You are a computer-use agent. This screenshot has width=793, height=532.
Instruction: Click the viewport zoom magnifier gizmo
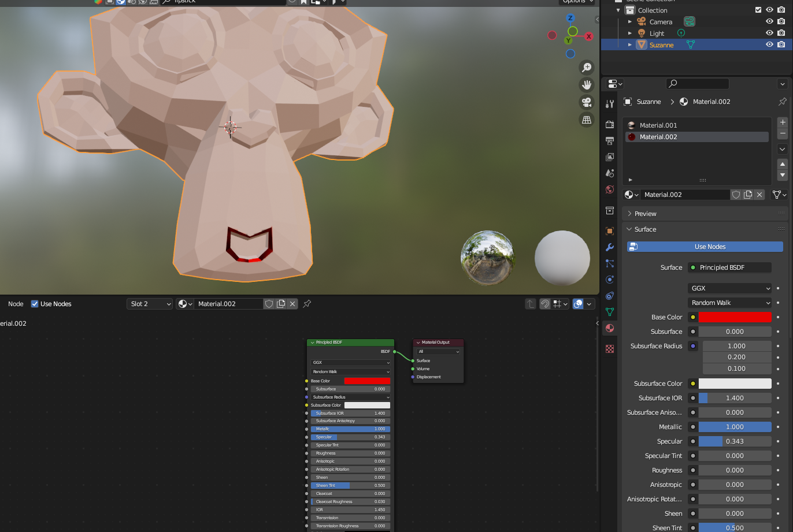click(x=587, y=68)
